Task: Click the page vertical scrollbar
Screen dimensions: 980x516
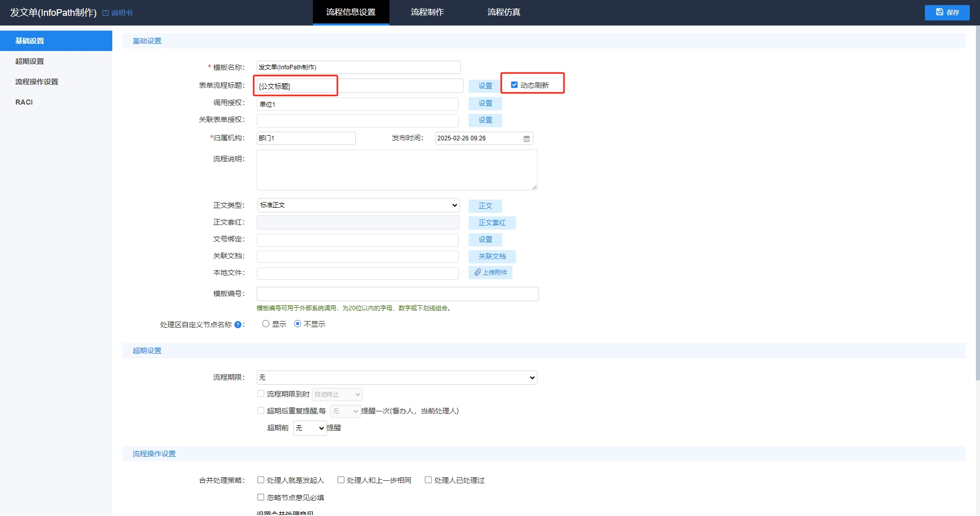Action: click(x=977, y=204)
